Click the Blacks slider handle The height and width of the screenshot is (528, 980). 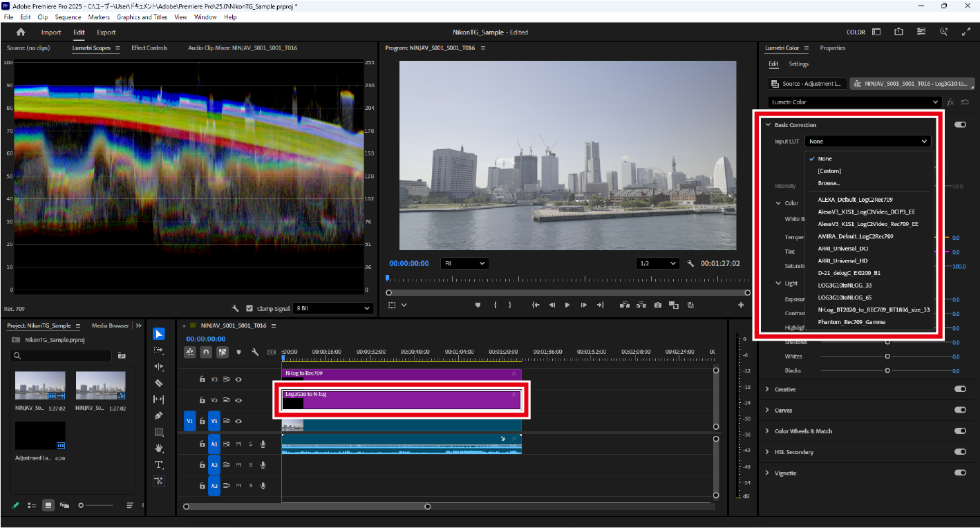(x=887, y=370)
